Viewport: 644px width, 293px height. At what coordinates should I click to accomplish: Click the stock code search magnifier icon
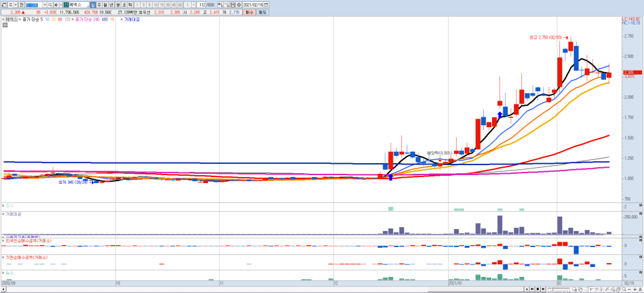50,5
